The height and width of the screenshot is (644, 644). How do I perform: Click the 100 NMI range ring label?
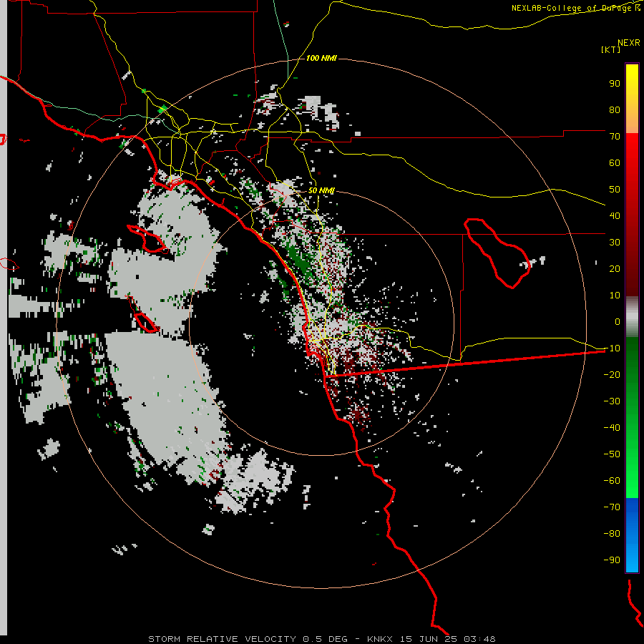pos(321,58)
